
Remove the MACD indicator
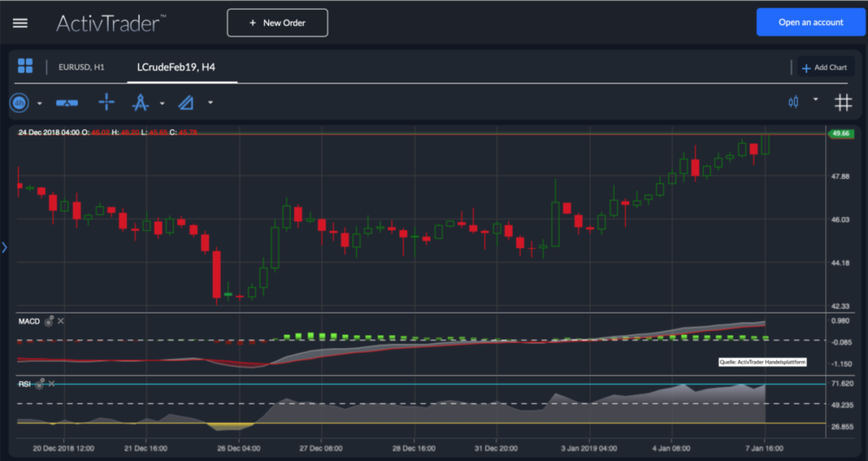coord(61,321)
